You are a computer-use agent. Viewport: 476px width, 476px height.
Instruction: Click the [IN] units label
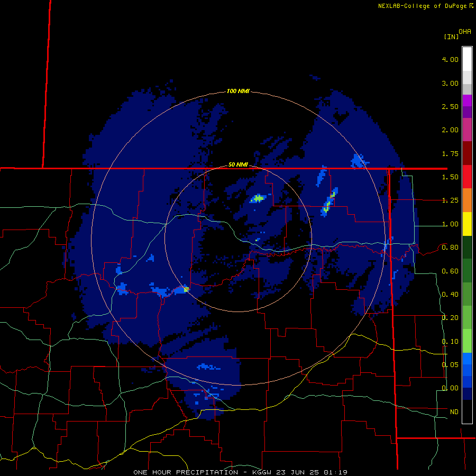click(x=451, y=36)
